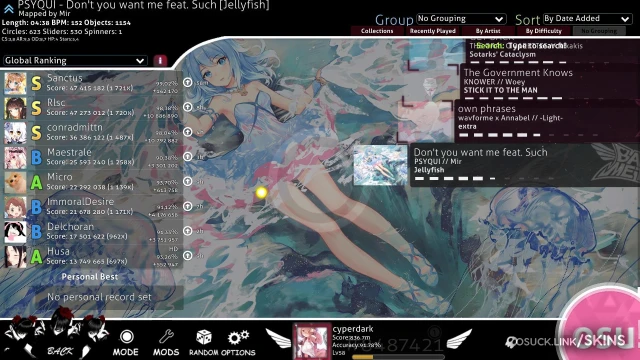Click own phrases beatmap thumbnail
The image size is (640, 360).
pyautogui.click(x=425, y=121)
